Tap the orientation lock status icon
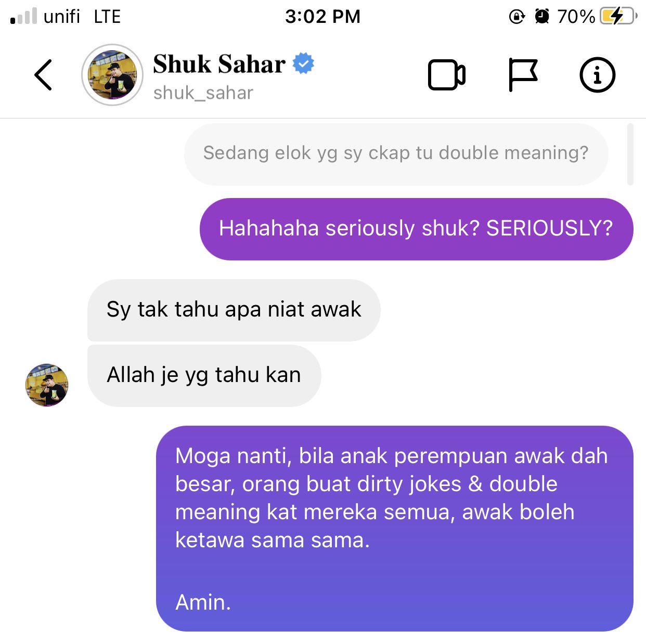Viewport: 646px width, 644px height. click(516, 16)
